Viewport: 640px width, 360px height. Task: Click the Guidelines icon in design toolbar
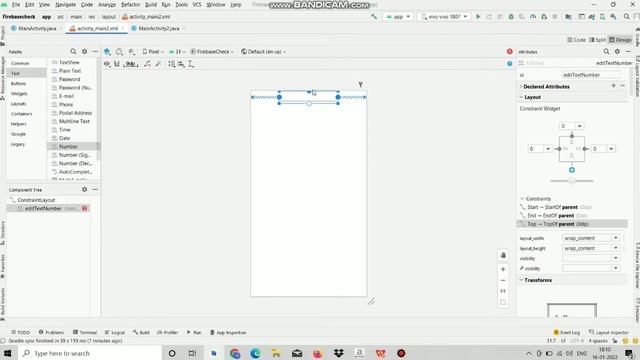[191, 64]
